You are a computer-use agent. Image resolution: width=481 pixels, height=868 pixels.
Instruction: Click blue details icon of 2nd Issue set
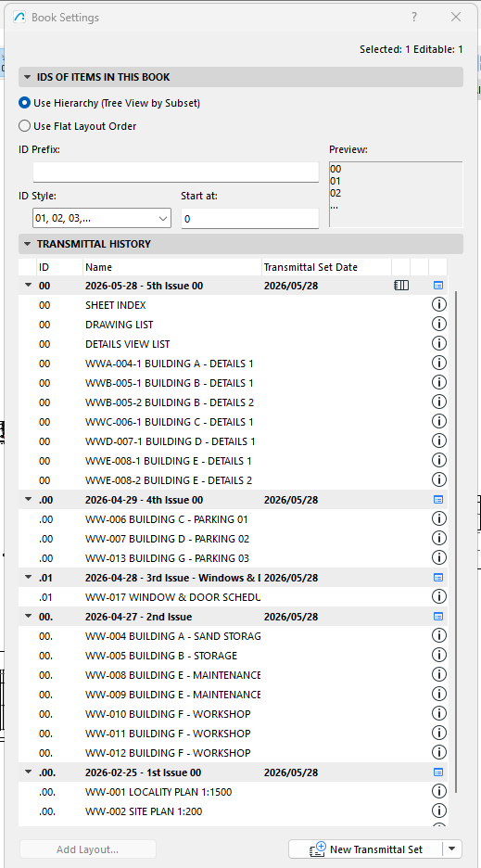(437, 616)
